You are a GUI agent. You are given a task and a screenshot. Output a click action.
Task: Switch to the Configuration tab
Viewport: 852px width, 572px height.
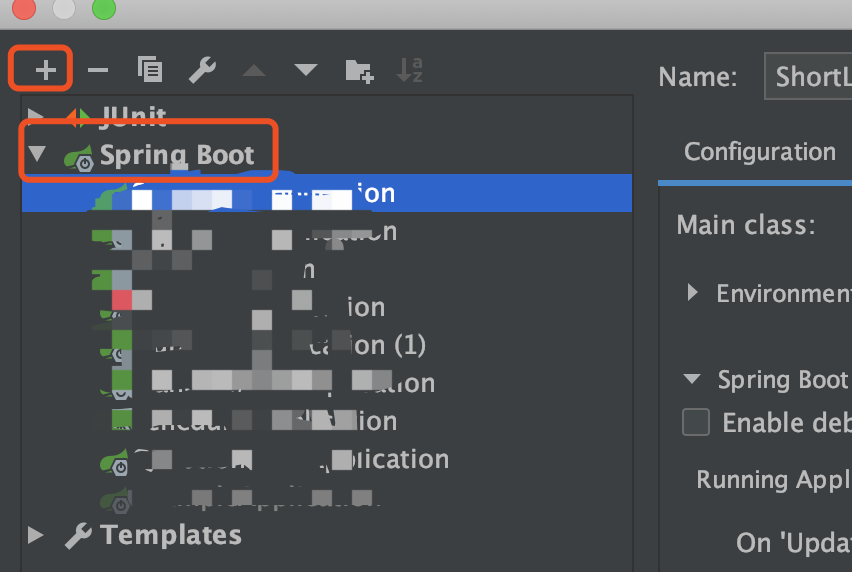coord(760,152)
